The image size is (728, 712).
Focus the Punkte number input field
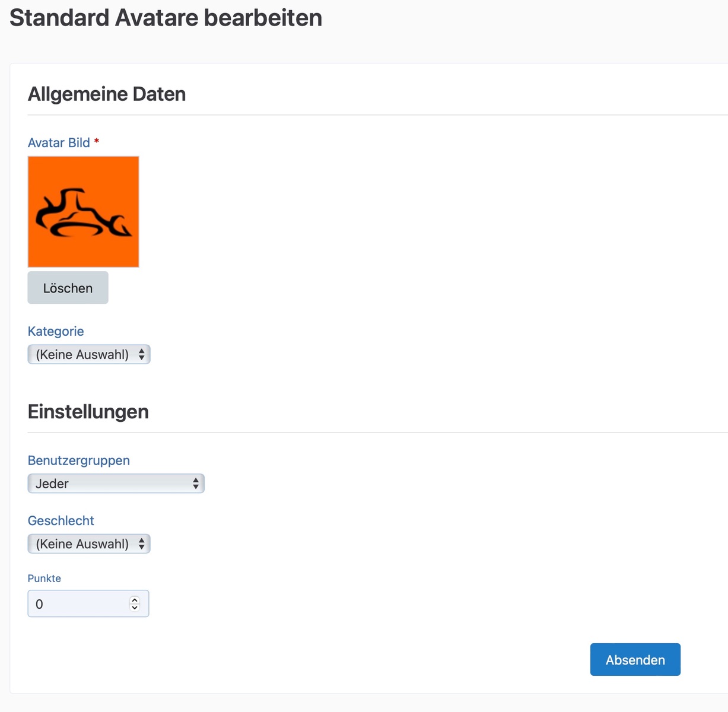tap(77, 604)
